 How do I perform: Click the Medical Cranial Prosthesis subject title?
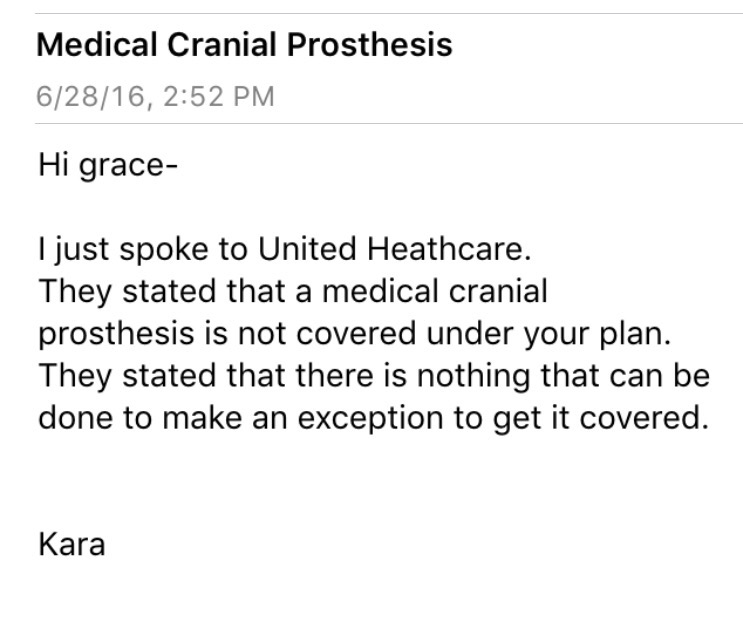point(244,45)
